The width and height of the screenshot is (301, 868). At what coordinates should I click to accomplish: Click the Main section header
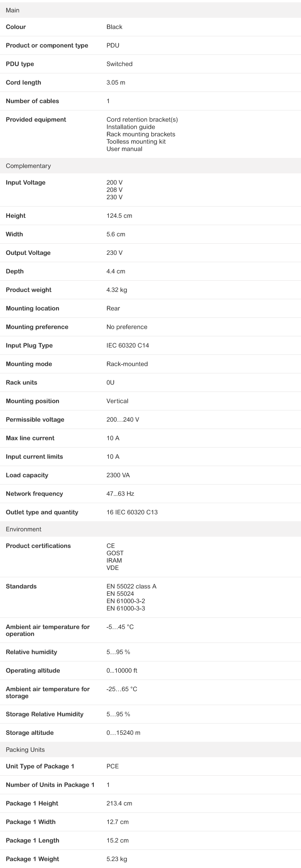pyautogui.click(x=13, y=10)
